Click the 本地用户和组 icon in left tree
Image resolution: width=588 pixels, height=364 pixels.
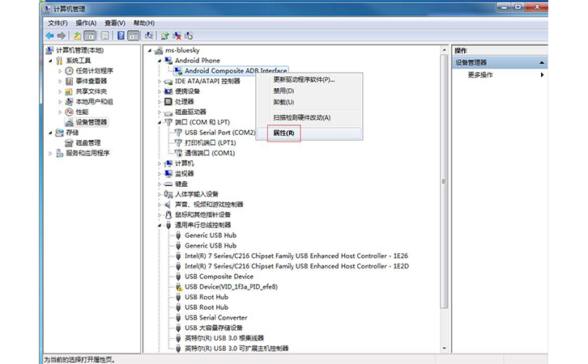pyautogui.click(x=69, y=101)
